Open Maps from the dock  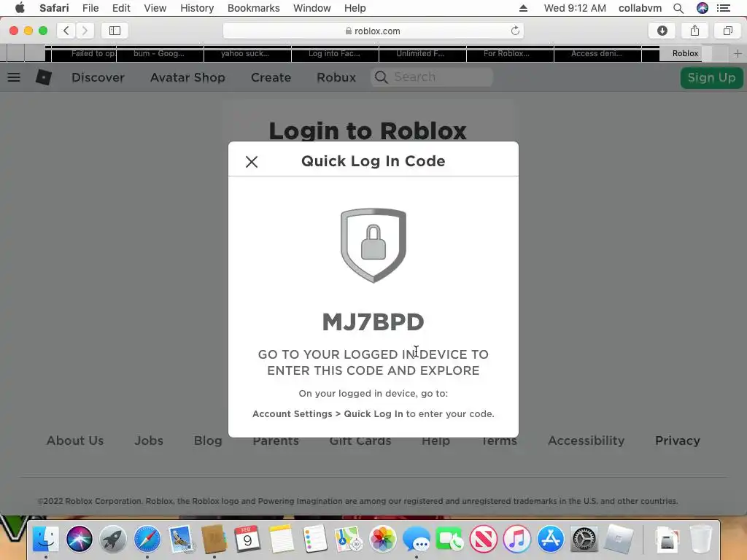pos(349,539)
